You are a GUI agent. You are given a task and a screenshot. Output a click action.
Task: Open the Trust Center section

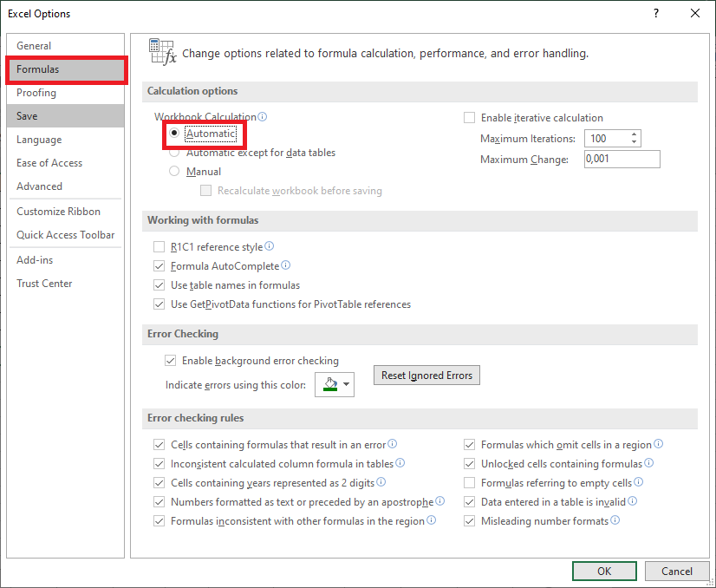[x=44, y=283]
